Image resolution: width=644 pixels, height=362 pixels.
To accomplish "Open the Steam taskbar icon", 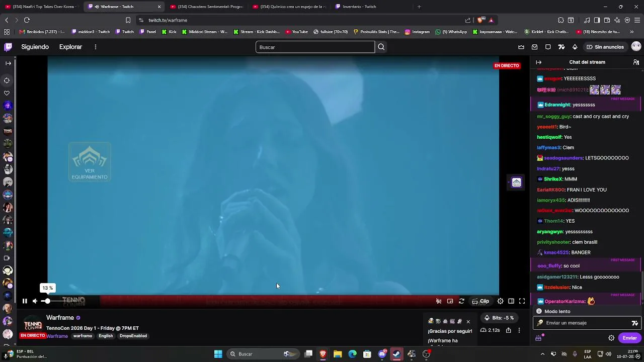I will point(396,354).
